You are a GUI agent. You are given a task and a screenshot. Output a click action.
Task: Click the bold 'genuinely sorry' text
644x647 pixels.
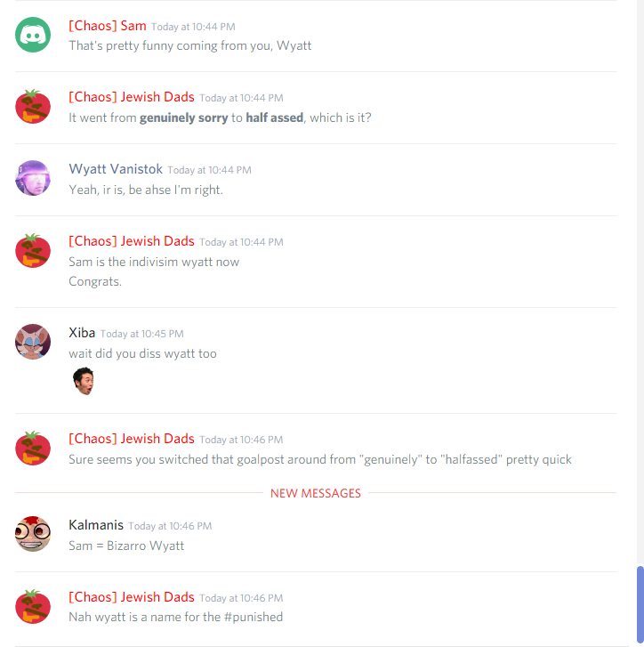tap(184, 118)
